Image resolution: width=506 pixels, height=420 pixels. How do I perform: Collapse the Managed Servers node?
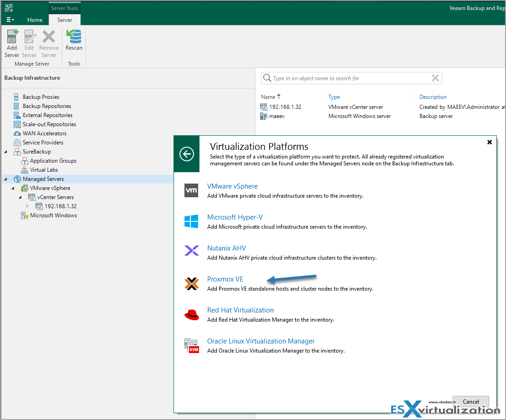5,179
